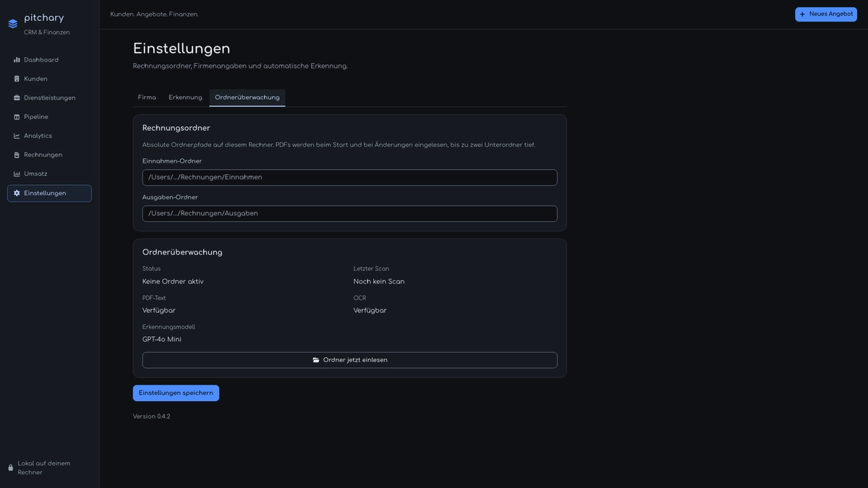Click the pitchary brand name

(44, 18)
